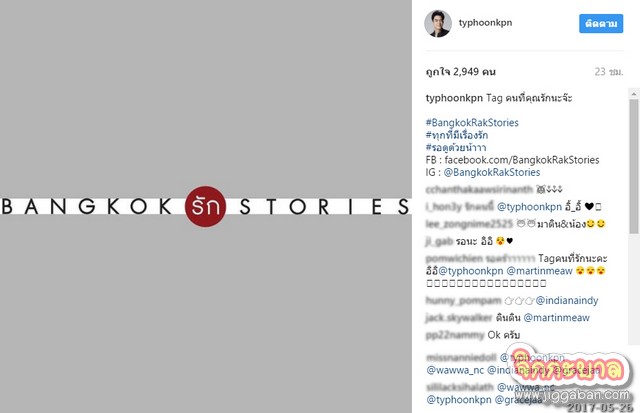640x413 pixels.
Task: Open the #รอดูด้วยน้าาา hashtag
Action: coord(456,147)
